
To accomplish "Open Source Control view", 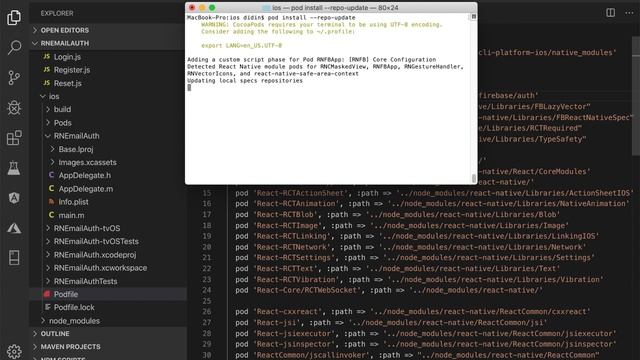I will pos(14,78).
